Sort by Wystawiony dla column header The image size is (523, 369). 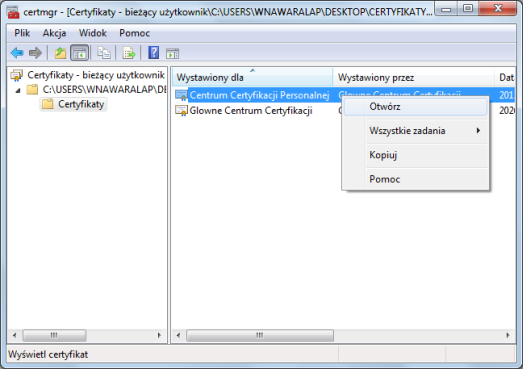point(252,77)
